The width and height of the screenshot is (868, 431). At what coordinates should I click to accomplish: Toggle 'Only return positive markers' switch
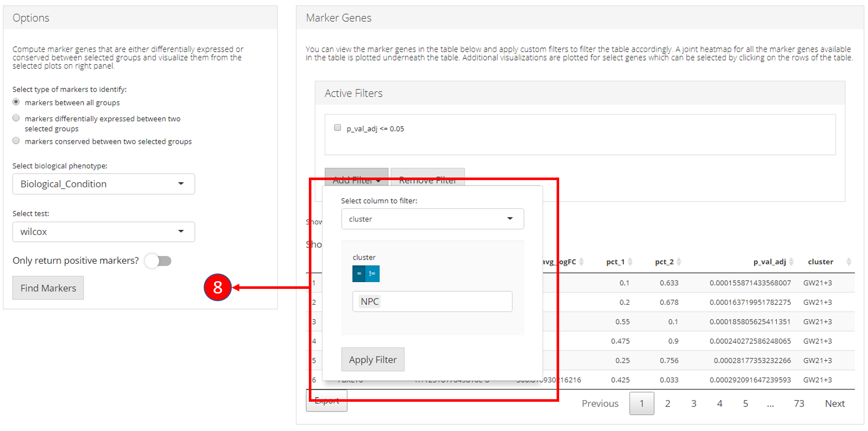point(158,261)
